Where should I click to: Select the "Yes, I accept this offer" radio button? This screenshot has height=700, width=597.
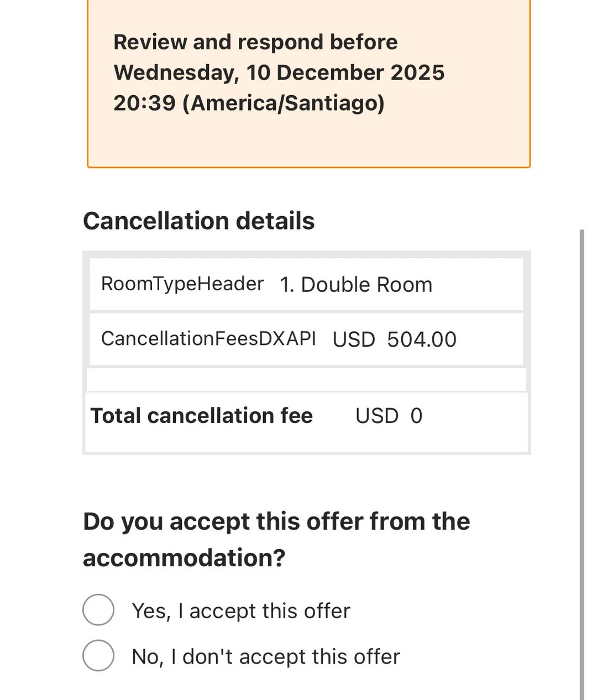tap(98, 610)
